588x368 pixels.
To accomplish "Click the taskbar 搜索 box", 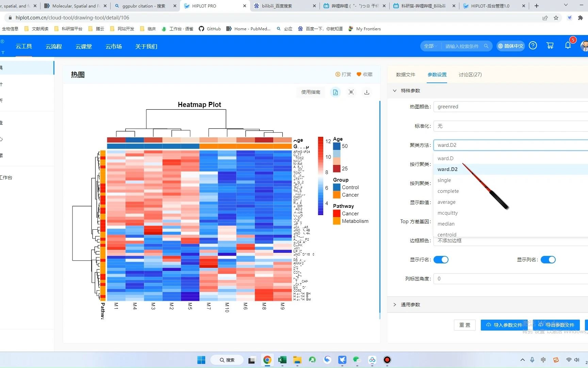I will 227,360.
